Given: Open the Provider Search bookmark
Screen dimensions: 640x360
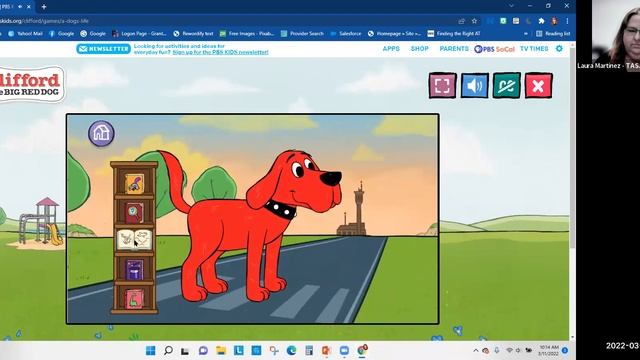Looking at the screenshot, I should coord(302,33).
